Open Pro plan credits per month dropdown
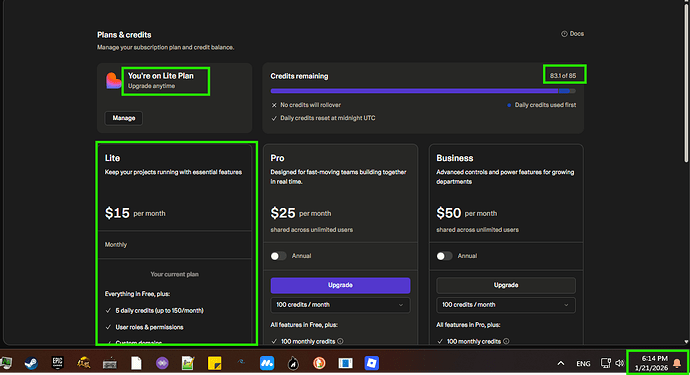Image resolution: width=690 pixels, height=375 pixels. tap(340, 305)
